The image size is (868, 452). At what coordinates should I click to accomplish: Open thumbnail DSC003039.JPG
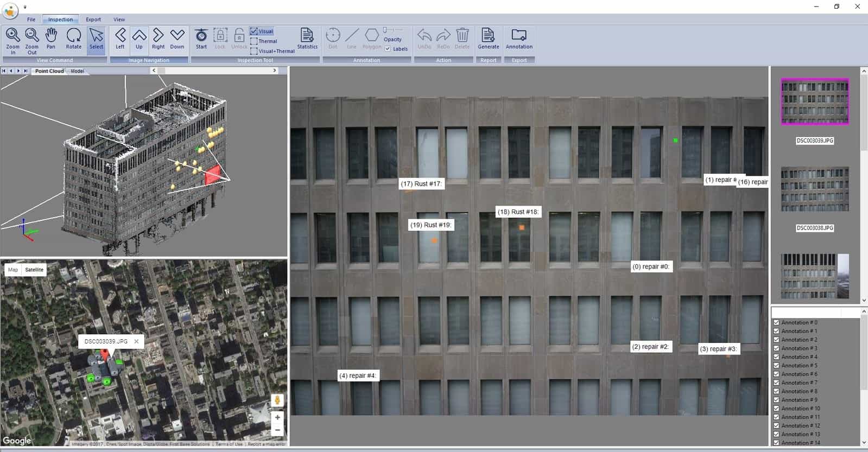(814, 101)
